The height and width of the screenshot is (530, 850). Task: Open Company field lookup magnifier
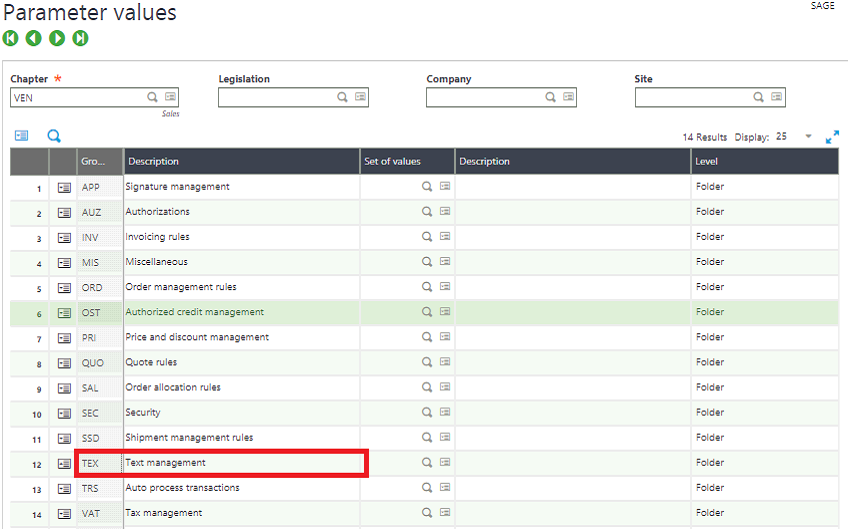click(550, 97)
